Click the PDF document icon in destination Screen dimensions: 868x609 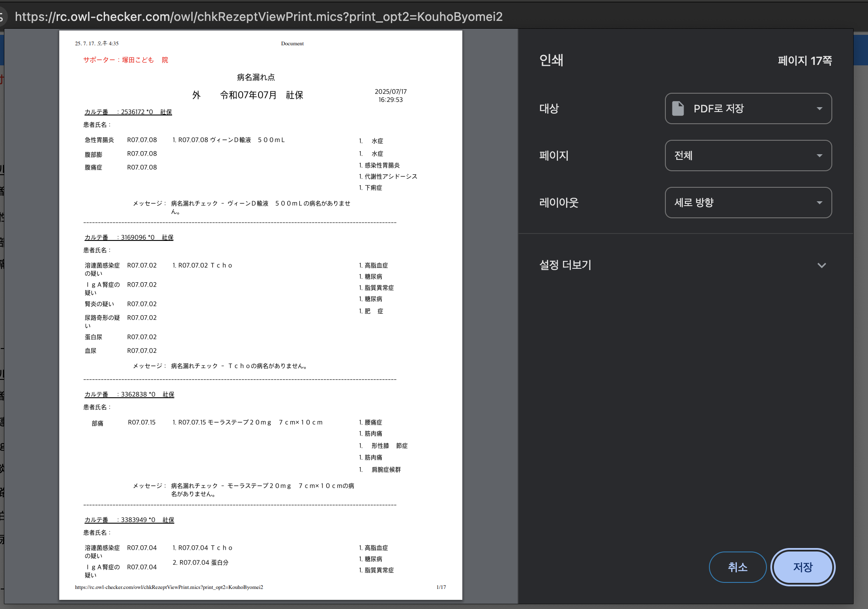678,108
